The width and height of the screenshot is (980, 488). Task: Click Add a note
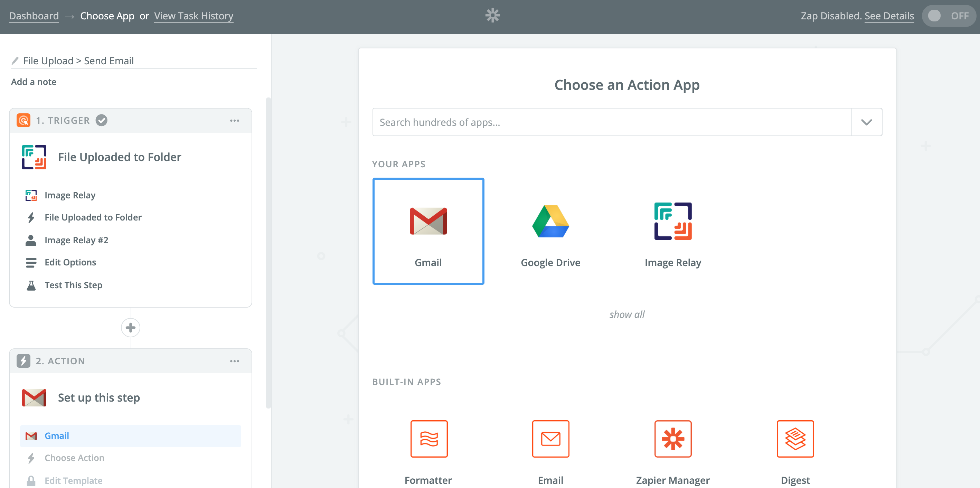click(x=34, y=82)
